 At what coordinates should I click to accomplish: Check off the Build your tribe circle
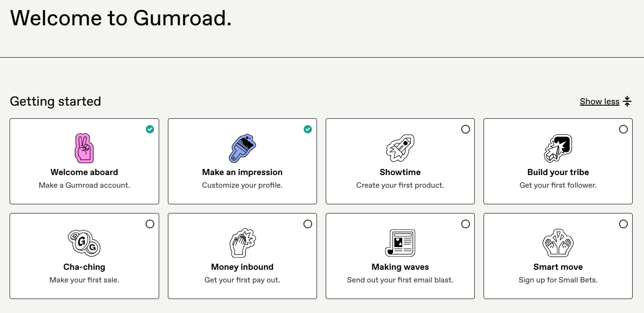[623, 129]
